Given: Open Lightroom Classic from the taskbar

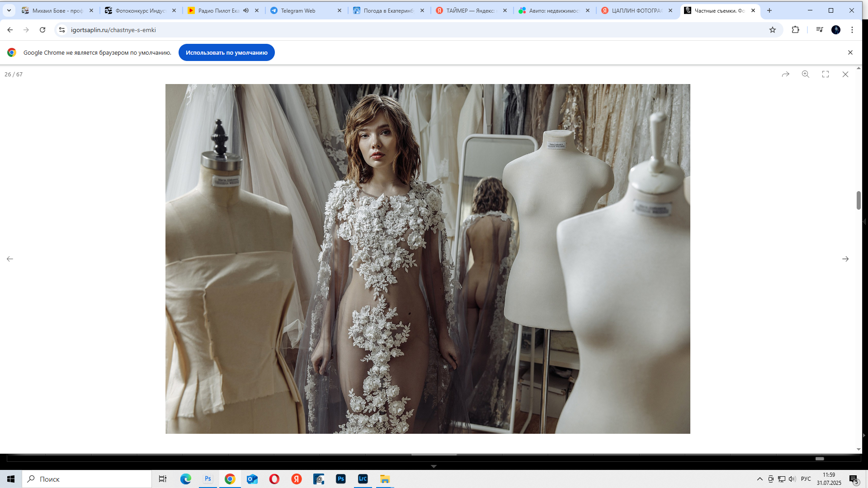Looking at the screenshot, I should (363, 479).
